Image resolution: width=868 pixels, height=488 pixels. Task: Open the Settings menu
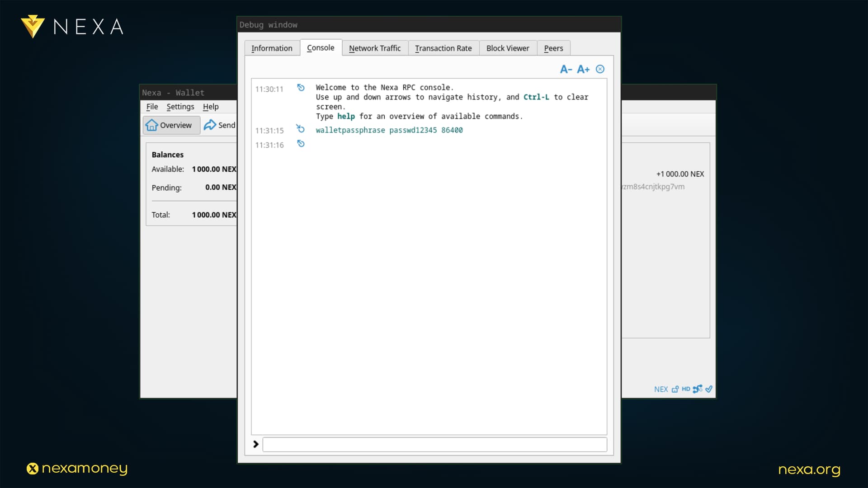pos(180,107)
